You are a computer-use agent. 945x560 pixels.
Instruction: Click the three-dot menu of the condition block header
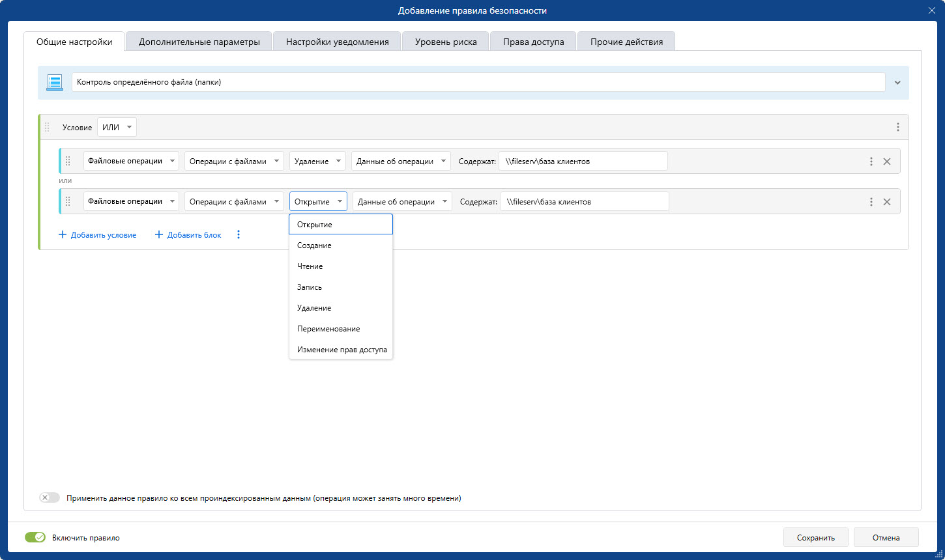(897, 128)
